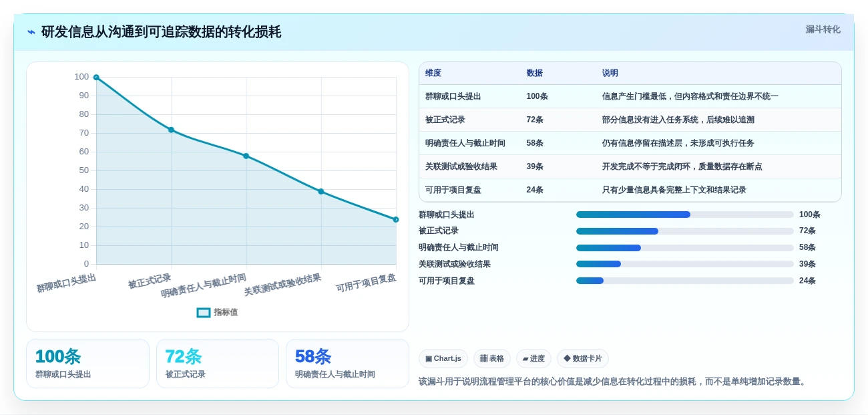The height and width of the screenshot is (415, 868).
Task: Click the chart data point at 39
Action: click(x=321, y=191)
